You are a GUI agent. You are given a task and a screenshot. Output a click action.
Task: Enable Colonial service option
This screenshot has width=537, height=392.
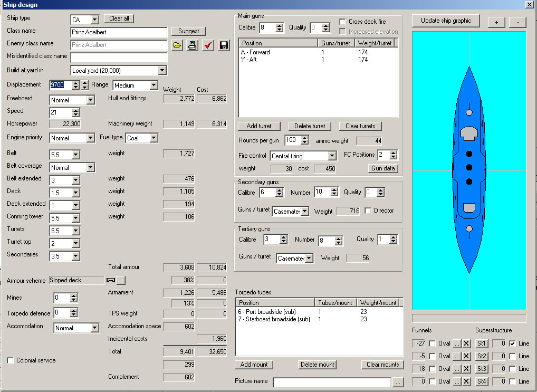(10, 360)
